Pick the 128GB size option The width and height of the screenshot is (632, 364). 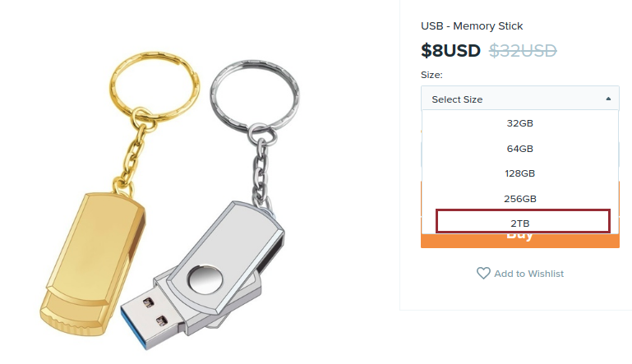click(520, 173)
